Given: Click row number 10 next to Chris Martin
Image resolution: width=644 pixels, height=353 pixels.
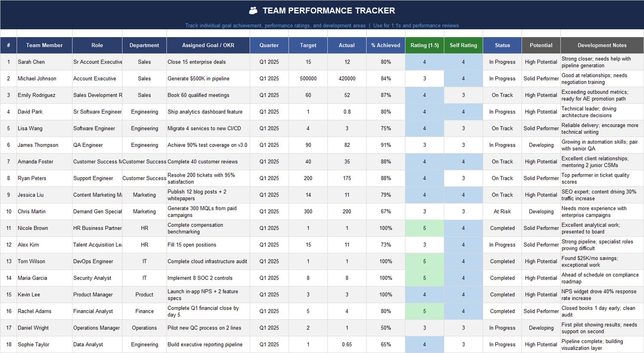Looking at the screenshot, I should click(x=8, y=211).
